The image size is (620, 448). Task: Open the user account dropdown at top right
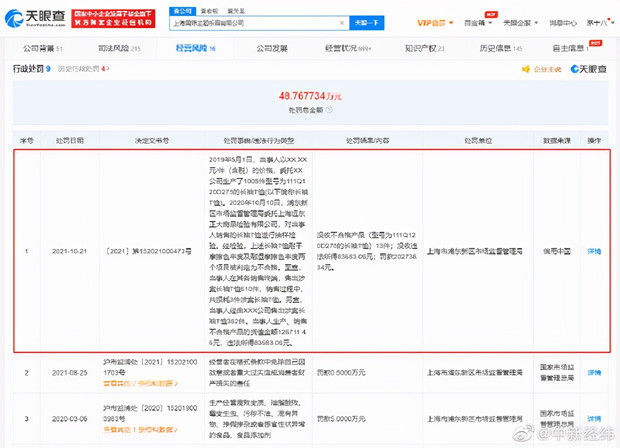(600, 23)
